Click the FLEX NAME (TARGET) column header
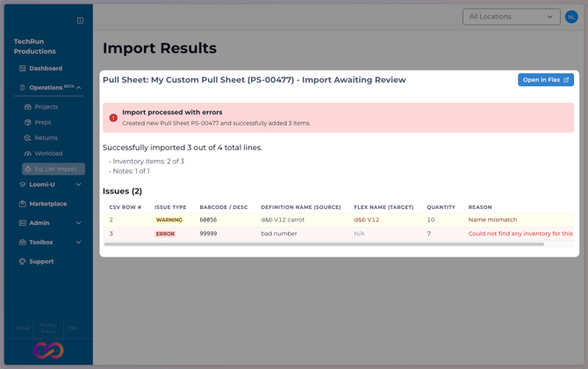The width and height of the screenshot is (588, 369). point(384,207)
